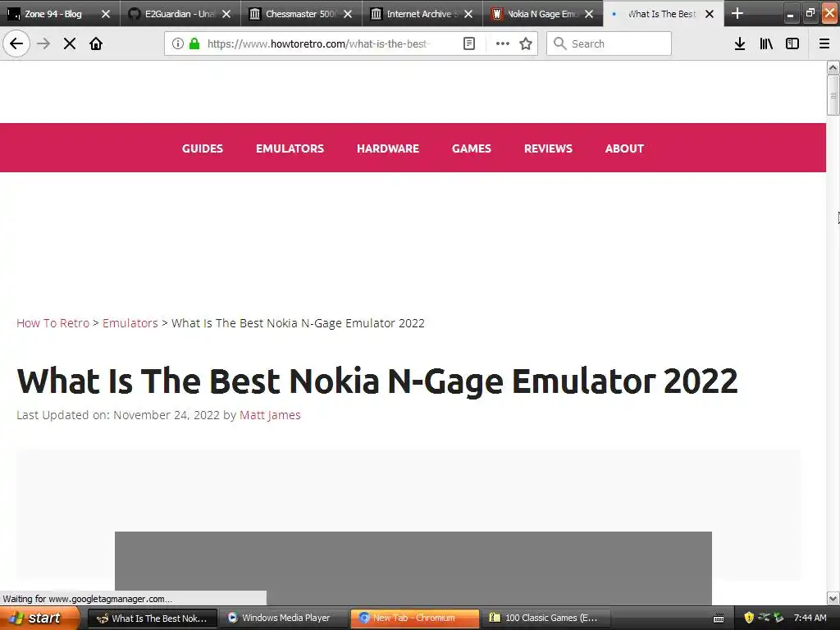Switch to 100 Classic Games taskbar button

[546, 618]
